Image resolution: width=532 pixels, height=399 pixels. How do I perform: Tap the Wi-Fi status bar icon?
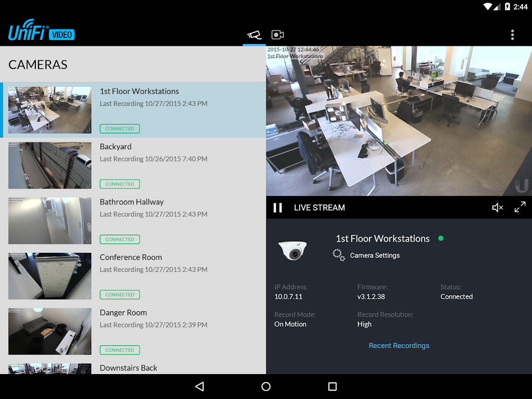click(x=488, y=6)
